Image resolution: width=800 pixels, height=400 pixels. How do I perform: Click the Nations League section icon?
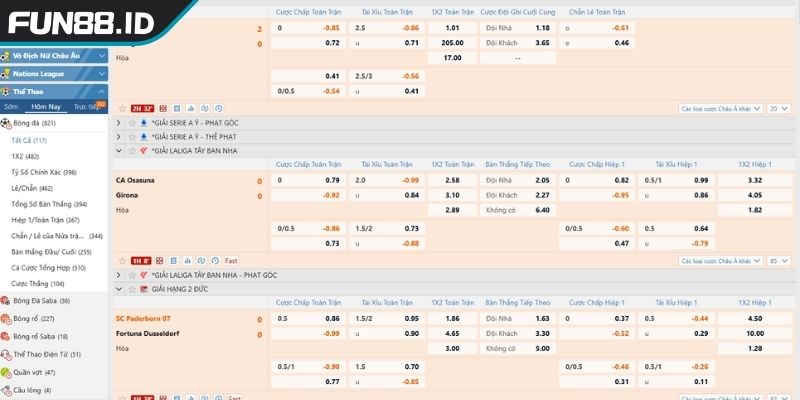[x=6, y=73]
